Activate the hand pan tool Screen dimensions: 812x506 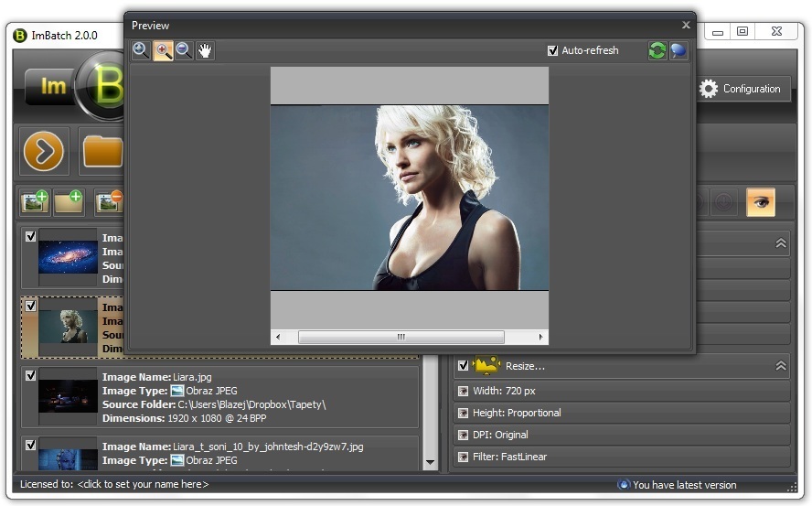tap(205, 50)
